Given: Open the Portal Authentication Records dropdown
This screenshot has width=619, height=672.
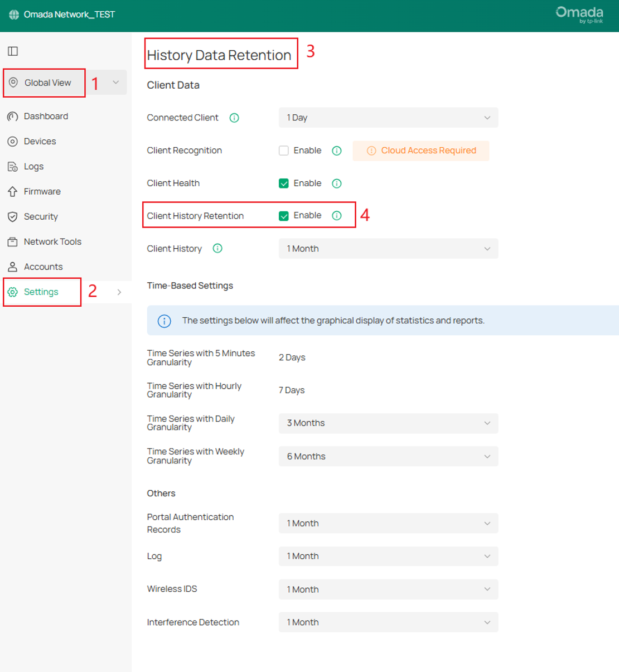Looking at the screenshot, I should click(x=388, y=524).
